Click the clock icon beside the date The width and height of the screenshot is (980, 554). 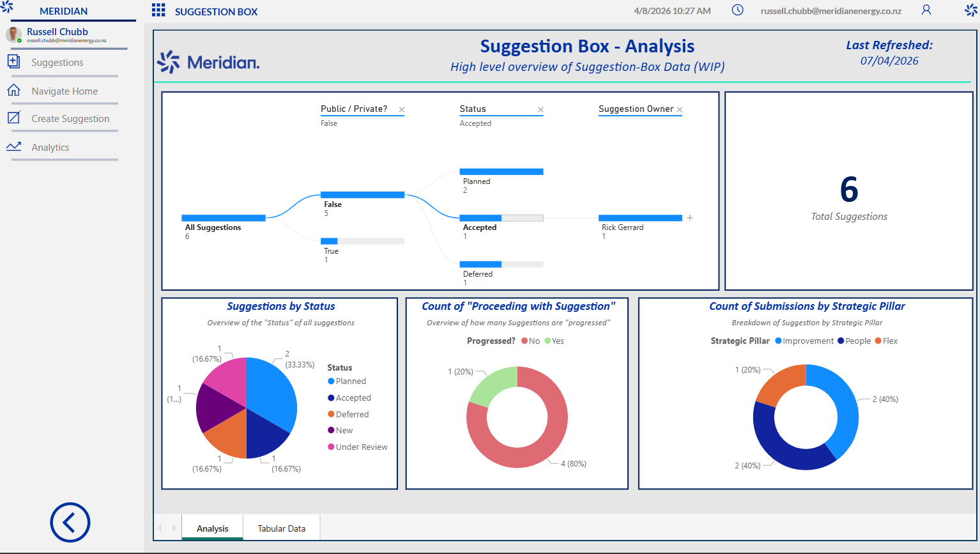click(x=737, y=10)
